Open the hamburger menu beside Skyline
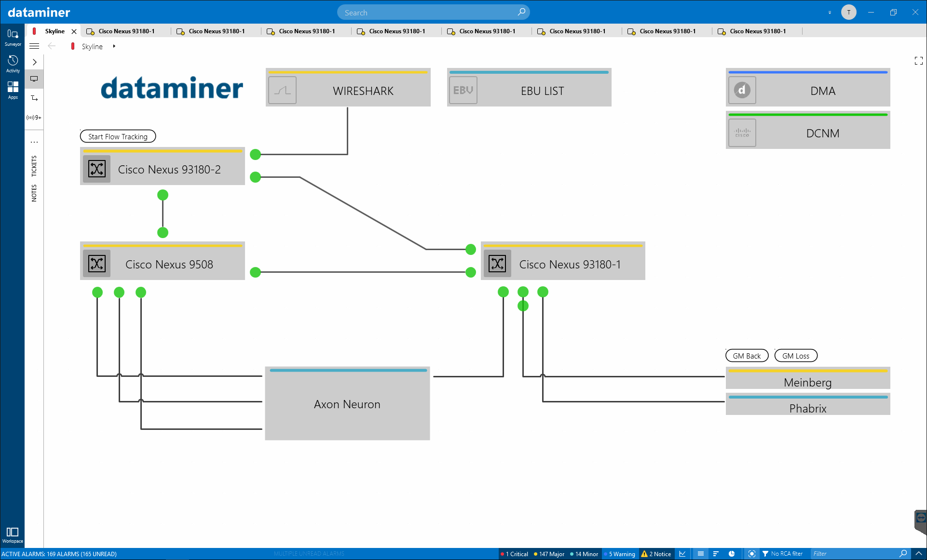 pyautogui.click(x=34, y=46)
